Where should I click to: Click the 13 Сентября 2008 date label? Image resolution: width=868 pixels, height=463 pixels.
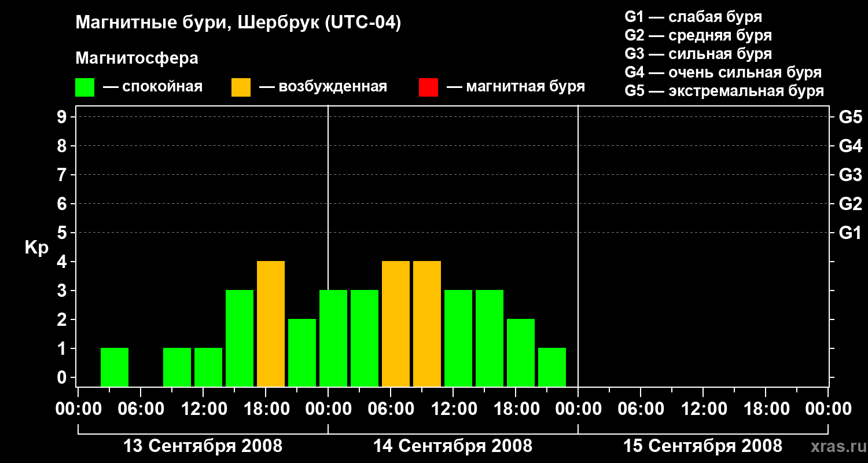click(x=203, y=446)
